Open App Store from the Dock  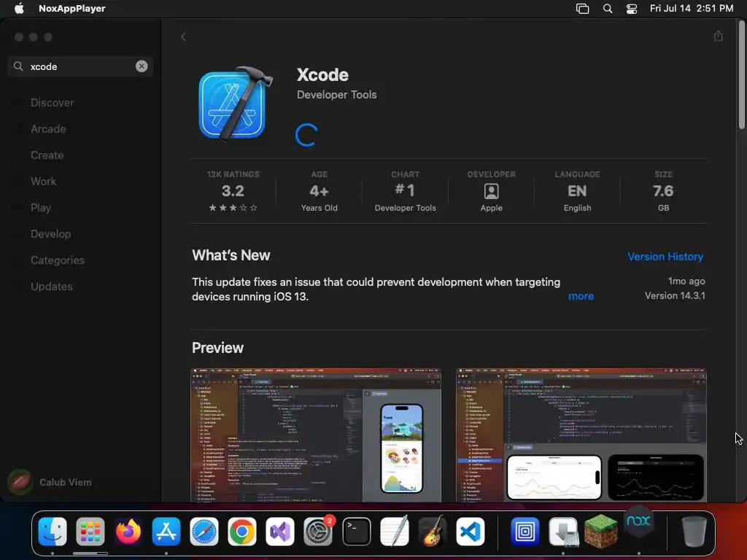166,531
